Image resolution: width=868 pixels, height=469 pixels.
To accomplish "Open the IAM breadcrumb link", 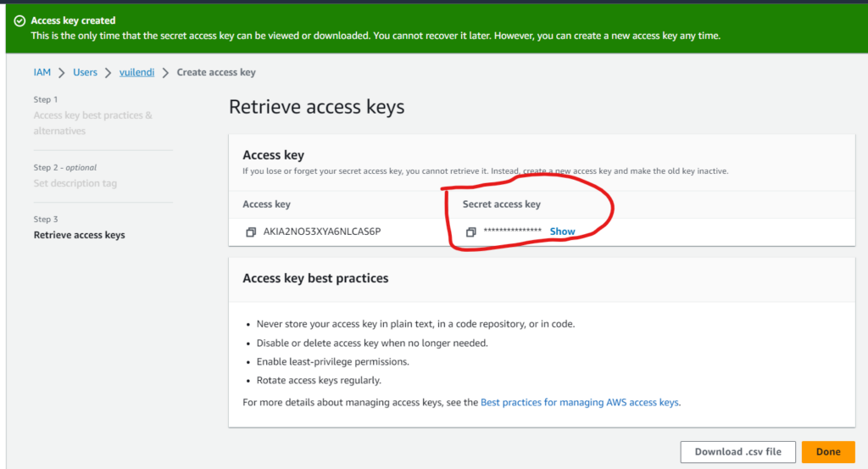I will point(42,73).
